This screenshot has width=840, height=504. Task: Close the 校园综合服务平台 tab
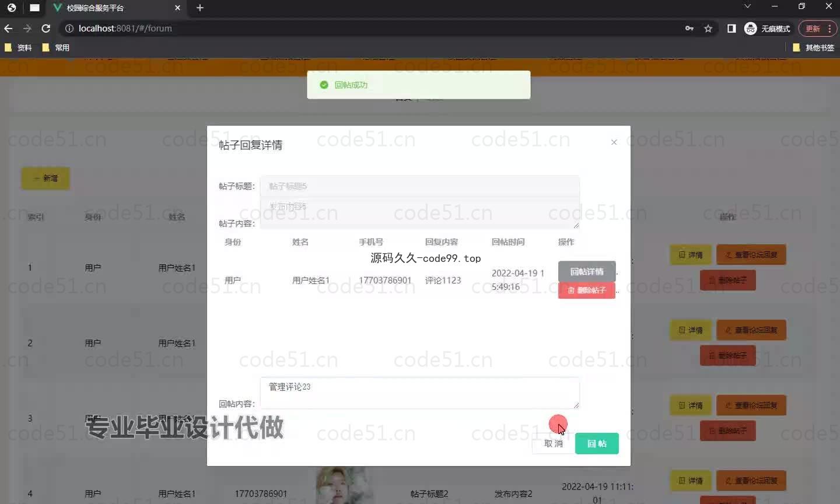177,8
